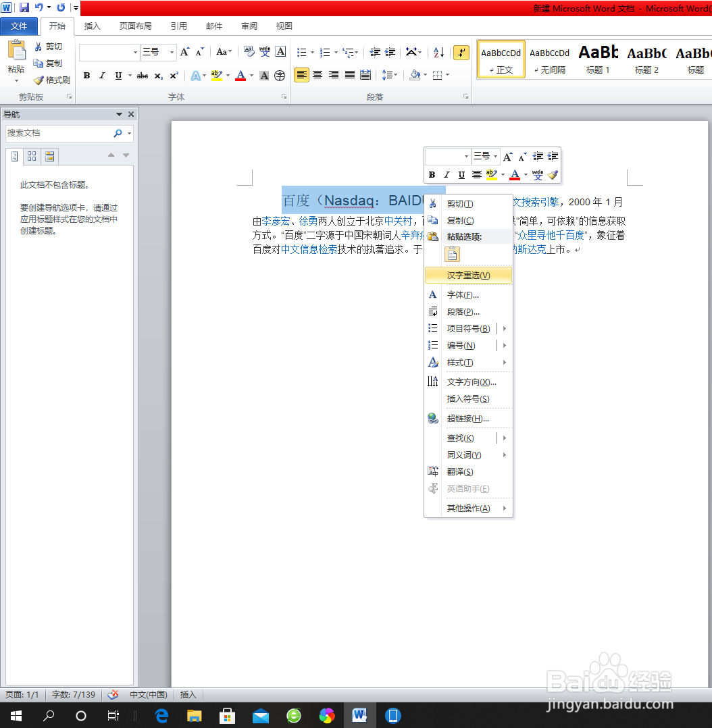Viewport: 712px width, 728px height.
Task: Sort text A-Z icon
Action: tap(439, 52)
